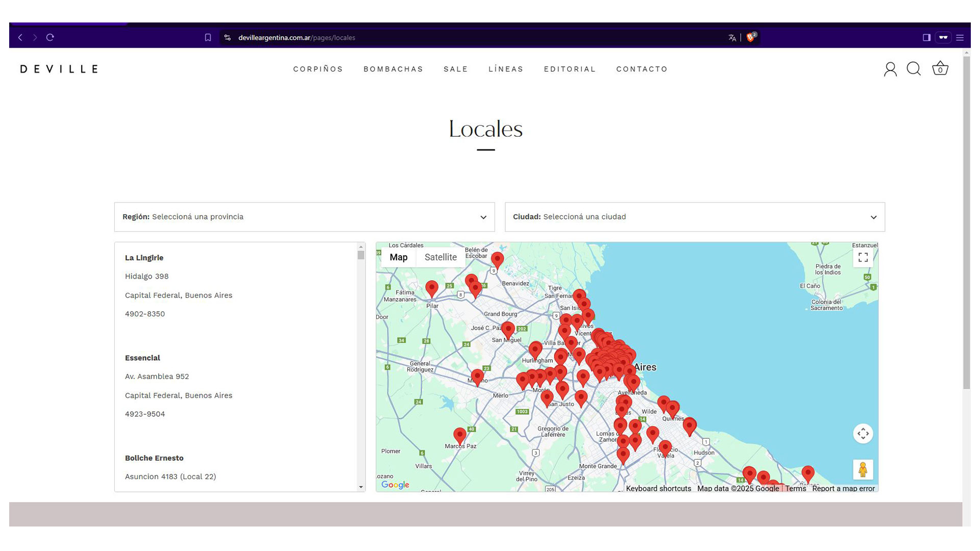
Task: Switch the map to Satellite view
Action: click(x=440, y=257)
